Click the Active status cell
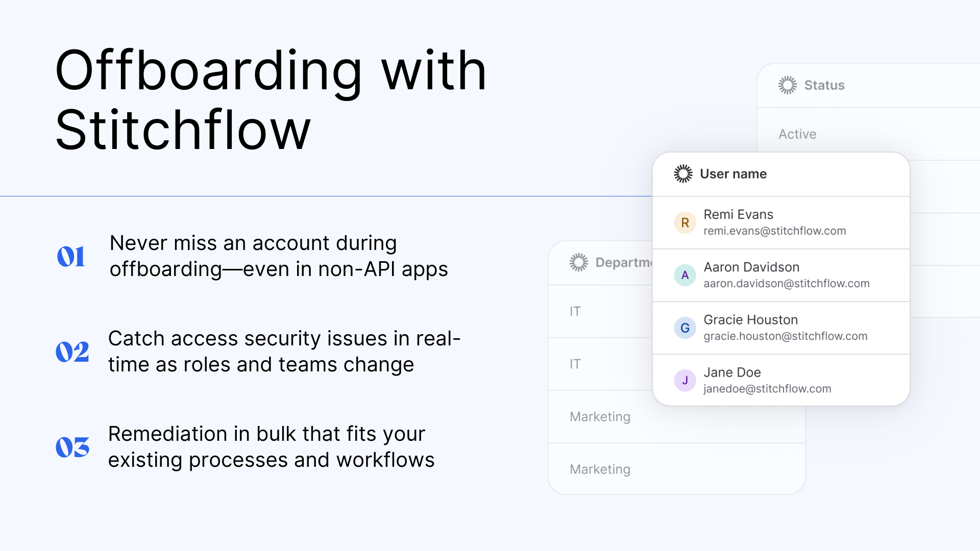The image size is (980, 551). [797, 134]
